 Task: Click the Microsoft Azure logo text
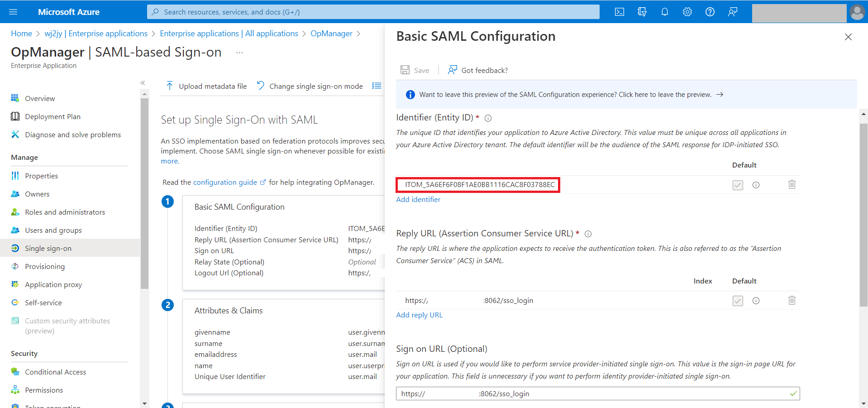[x=69, y=12]
